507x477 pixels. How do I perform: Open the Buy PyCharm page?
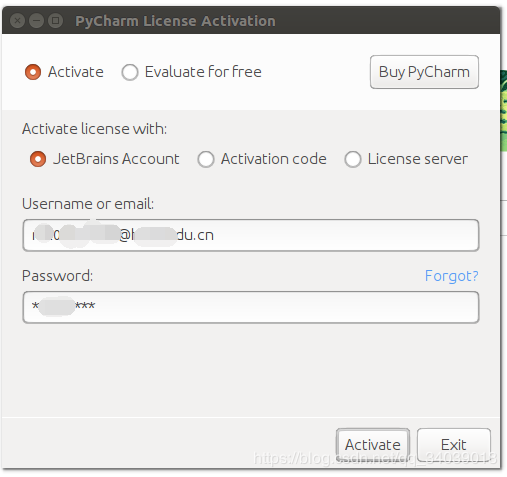click(x=424, y=72)
